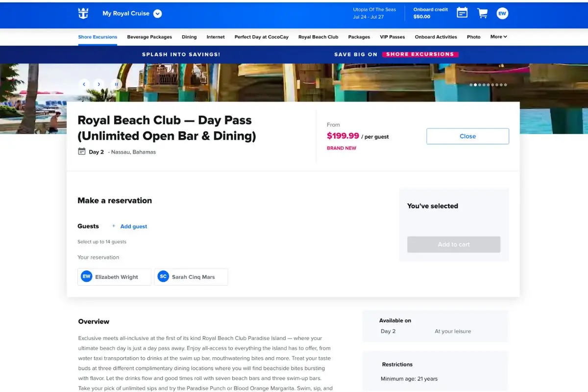
Task: Expand the More navigation menu
Action: coord(498,37)
